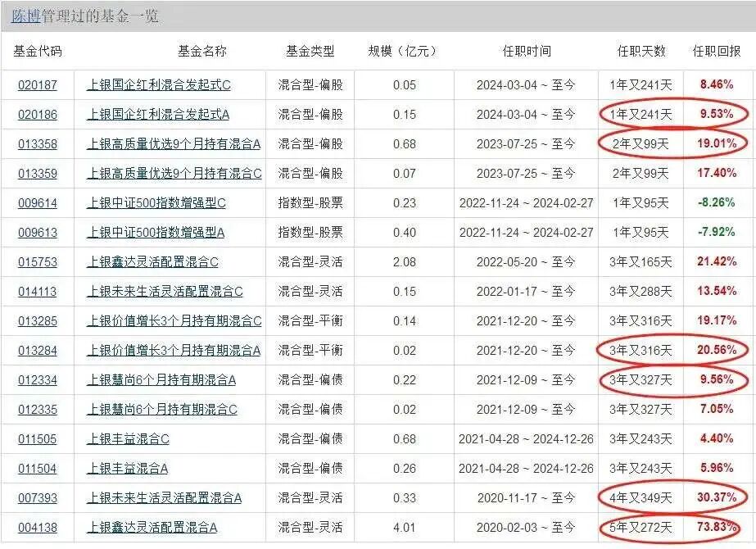The height and width of the screenshot is (549, 756).
Task: Open fund code link 004138
Action: pyautogui.click(x=38, y=528)
